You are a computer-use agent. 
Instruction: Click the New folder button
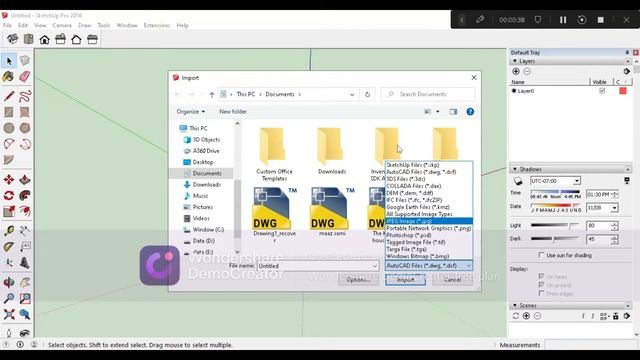(233, 111)
